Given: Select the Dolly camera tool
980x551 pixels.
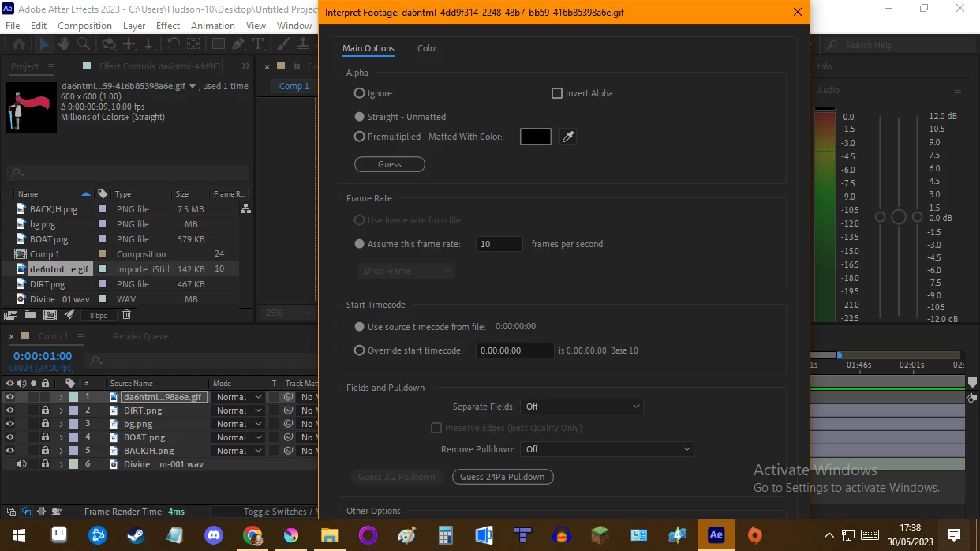Looking at the screenshot, I should click(x=150, y=44).
